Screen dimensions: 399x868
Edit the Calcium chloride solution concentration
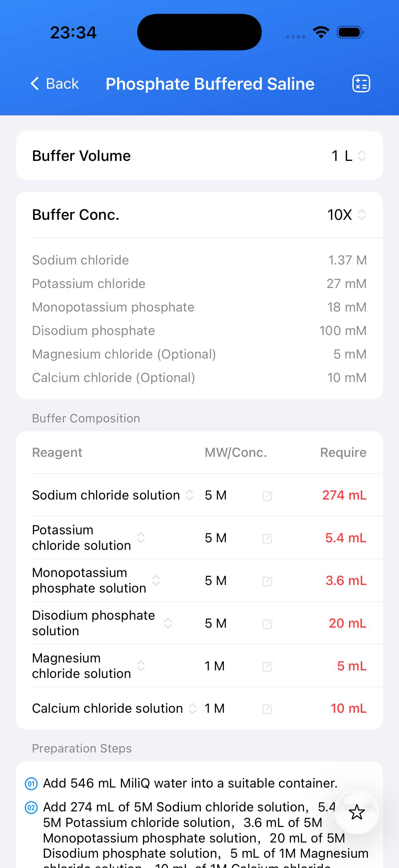[x=267, y=709]
